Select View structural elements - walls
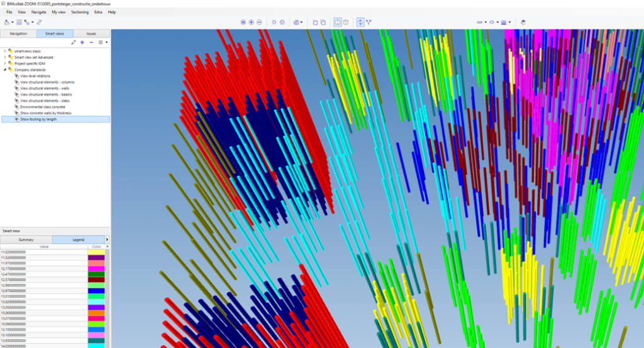 pos(45,88)
